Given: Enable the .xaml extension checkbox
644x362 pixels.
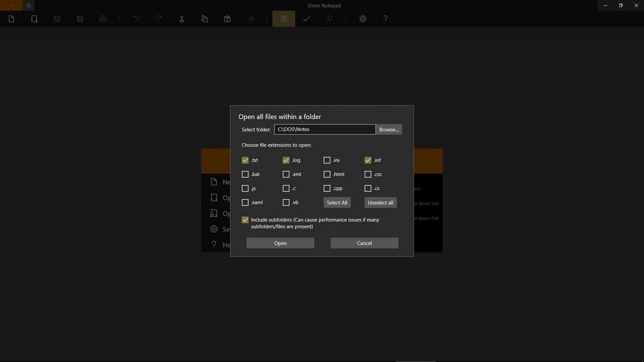Looking at the screenshot, I should [245, 202].
